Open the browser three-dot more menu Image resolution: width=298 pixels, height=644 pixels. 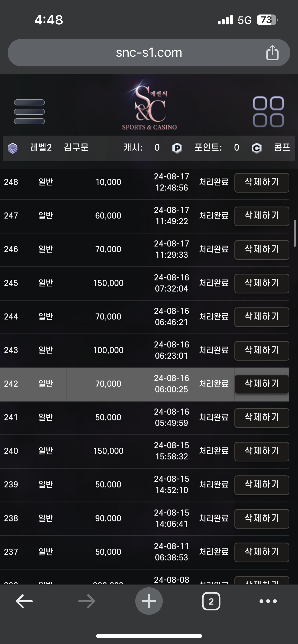(x=268, y=601)
